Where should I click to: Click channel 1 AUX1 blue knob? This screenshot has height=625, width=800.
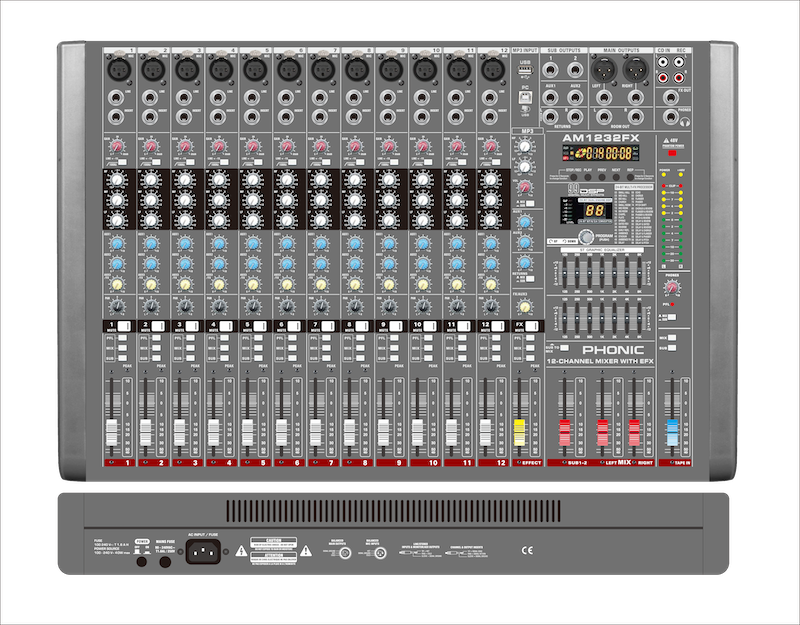[x=117, y=243]
